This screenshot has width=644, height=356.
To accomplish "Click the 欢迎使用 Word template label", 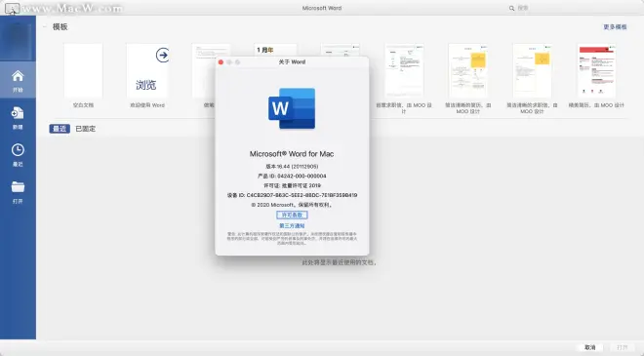I will pyautogui.click(x=147, y=105).
